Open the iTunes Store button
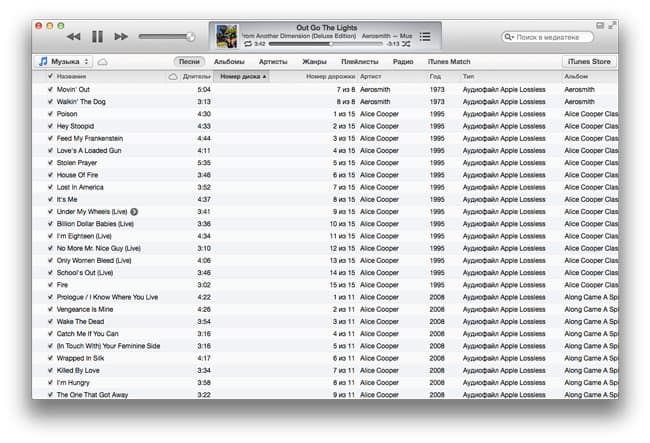This screenshot has height=443, width=650. coord(589,62)
